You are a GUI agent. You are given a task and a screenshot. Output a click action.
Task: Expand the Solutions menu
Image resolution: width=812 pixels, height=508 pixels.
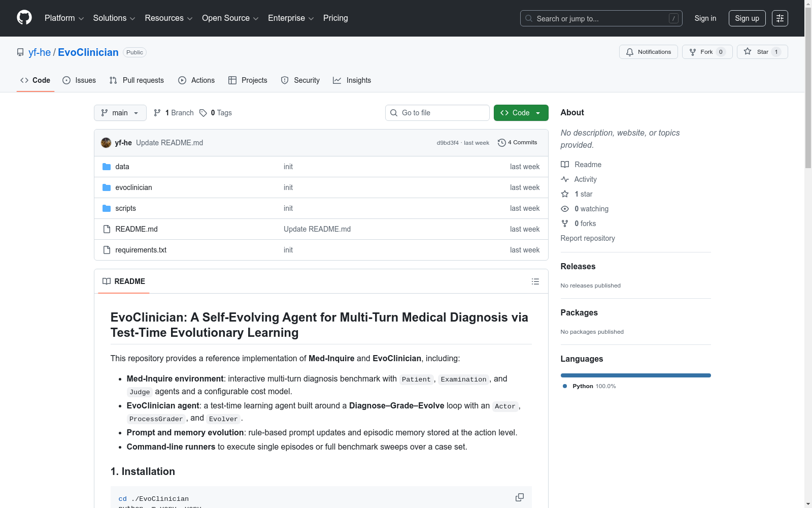114,18
